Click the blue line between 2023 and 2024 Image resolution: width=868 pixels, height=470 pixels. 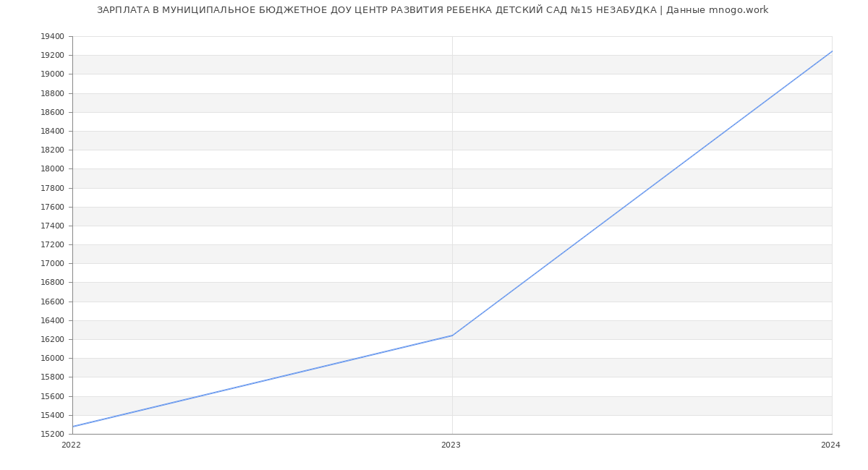642,193
